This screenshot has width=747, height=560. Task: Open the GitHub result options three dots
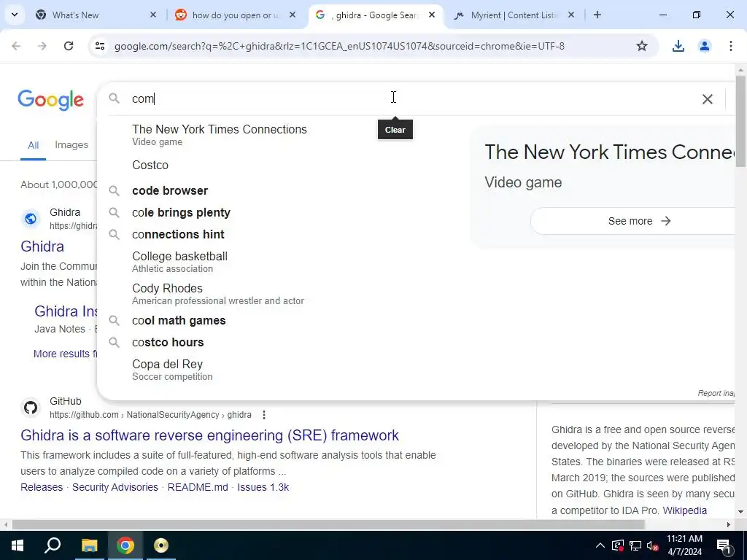[264, 415]
